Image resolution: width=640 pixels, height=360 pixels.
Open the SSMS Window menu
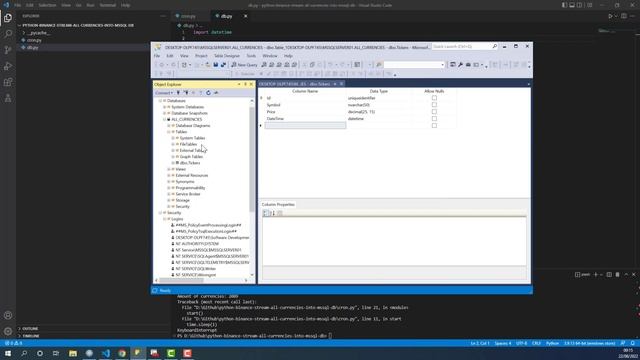click(269, 56)
